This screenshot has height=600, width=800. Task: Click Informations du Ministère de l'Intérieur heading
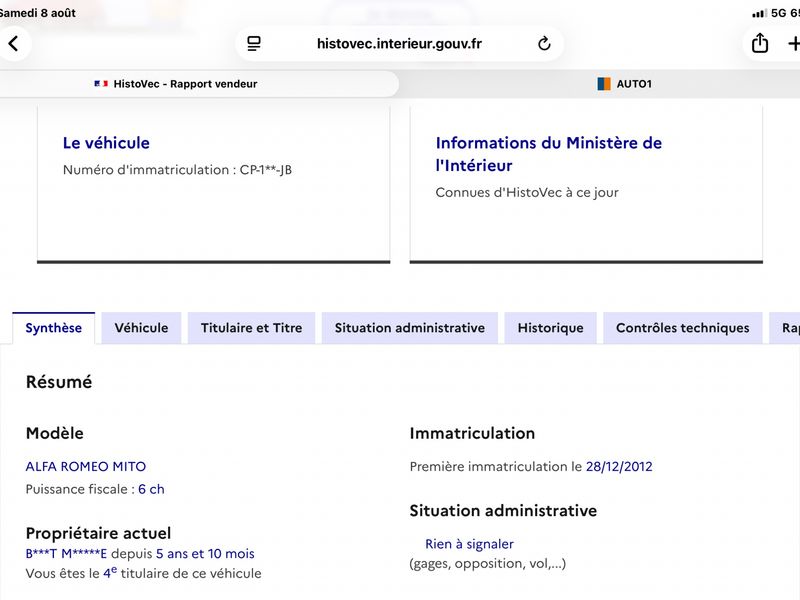[548, 154]
